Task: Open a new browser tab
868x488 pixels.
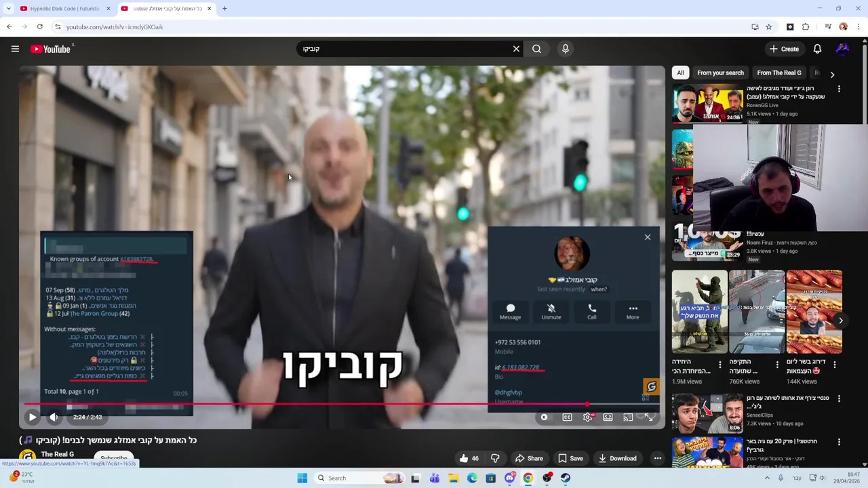Action: [224, 9]
